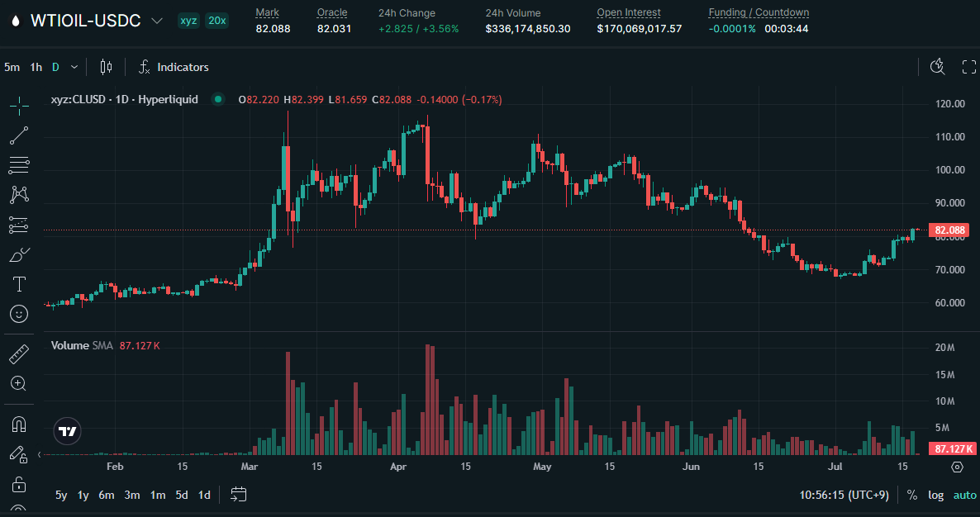Open the candlestick chart style picker
This screenshot has height=517, width=980.
(x=107, y=67)
